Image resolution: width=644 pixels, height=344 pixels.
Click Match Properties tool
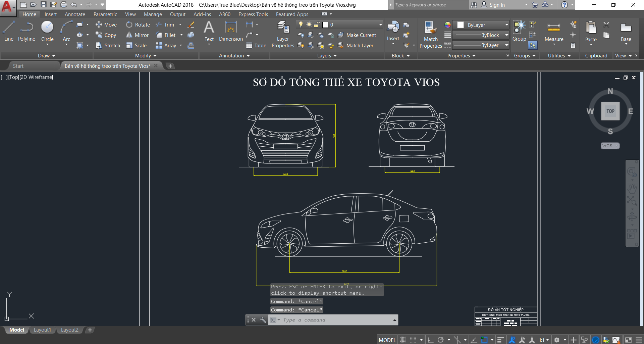431,34
